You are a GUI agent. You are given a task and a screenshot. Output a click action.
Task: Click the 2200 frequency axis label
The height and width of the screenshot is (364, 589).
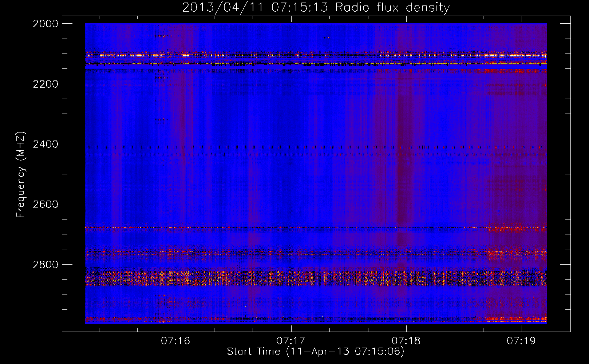[x=46, y=84]
